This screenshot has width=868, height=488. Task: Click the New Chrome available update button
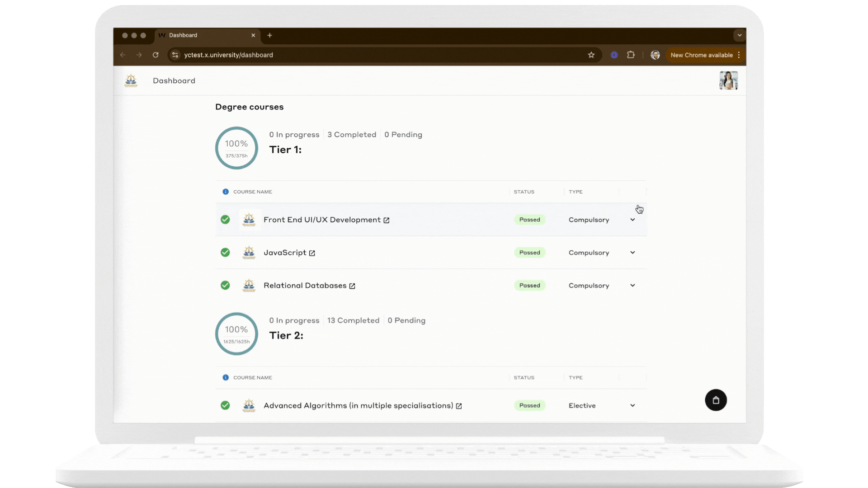701,55
